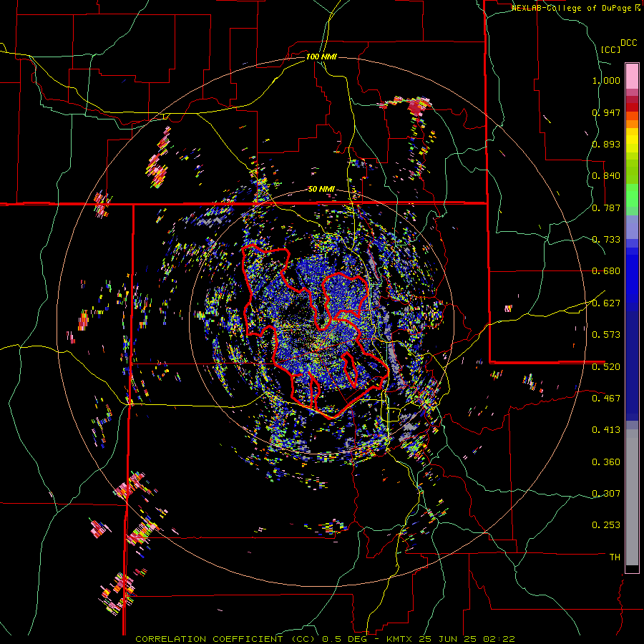Viewport: 644px width, 644px height.
Task: Click the TH threshold label on legend
Action: coord(615,557)
